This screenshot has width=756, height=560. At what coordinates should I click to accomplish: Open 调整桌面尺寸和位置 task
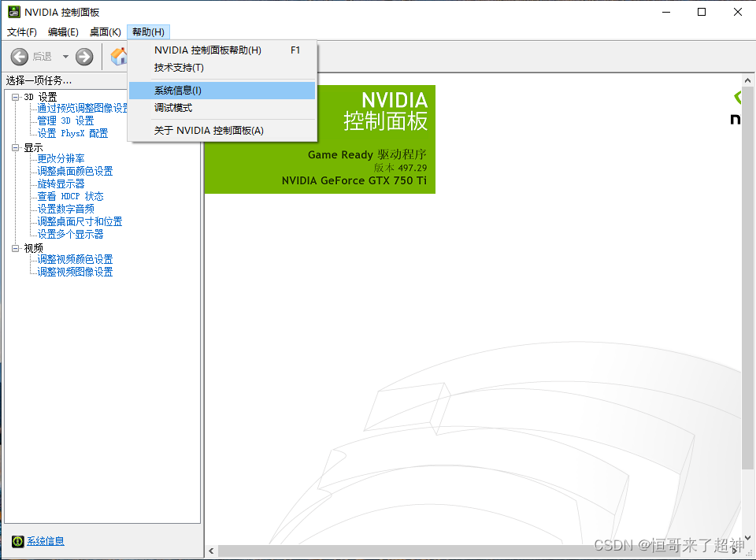(x=80, y=221)
